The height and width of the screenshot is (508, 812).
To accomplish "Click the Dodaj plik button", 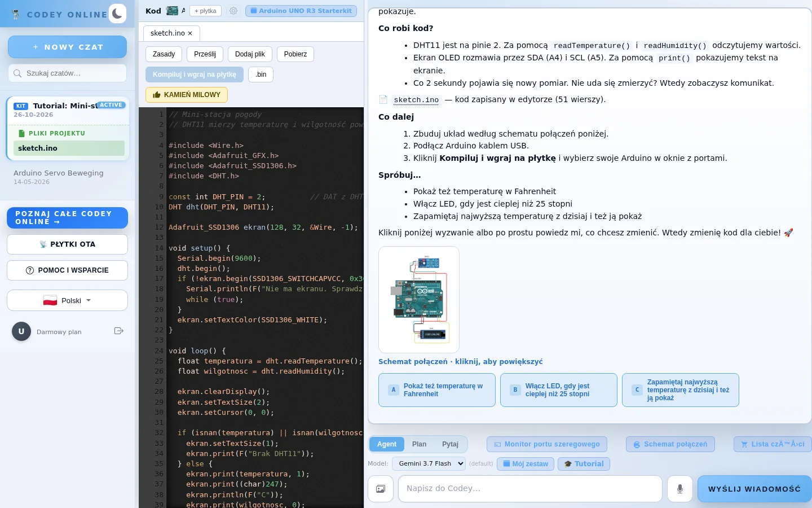I will point(250,54).
